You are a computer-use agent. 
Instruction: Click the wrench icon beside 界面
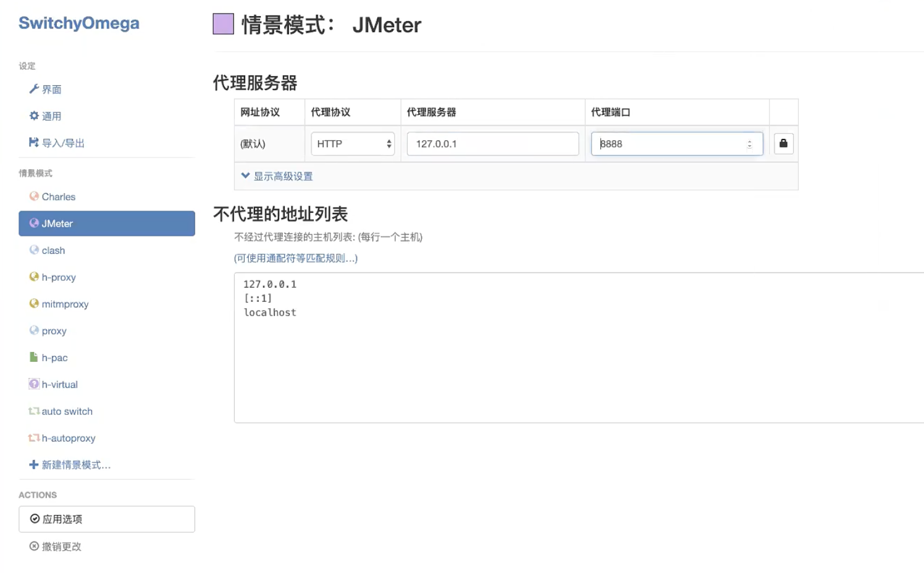pos(34,89)
